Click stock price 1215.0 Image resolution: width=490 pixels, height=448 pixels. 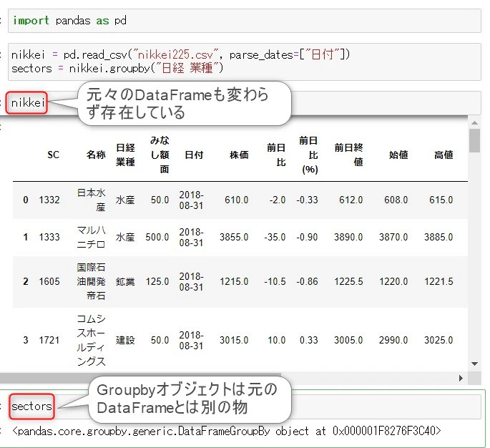234,281
